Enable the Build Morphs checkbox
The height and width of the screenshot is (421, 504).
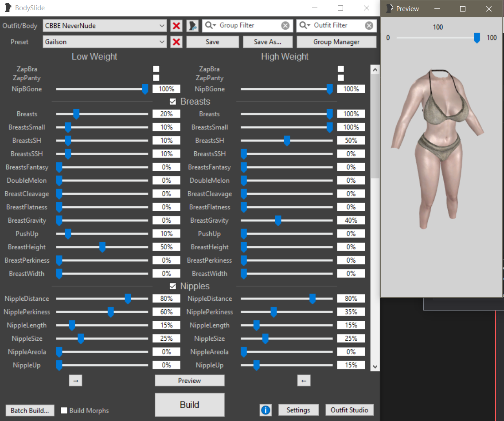[x=64, y=410]
